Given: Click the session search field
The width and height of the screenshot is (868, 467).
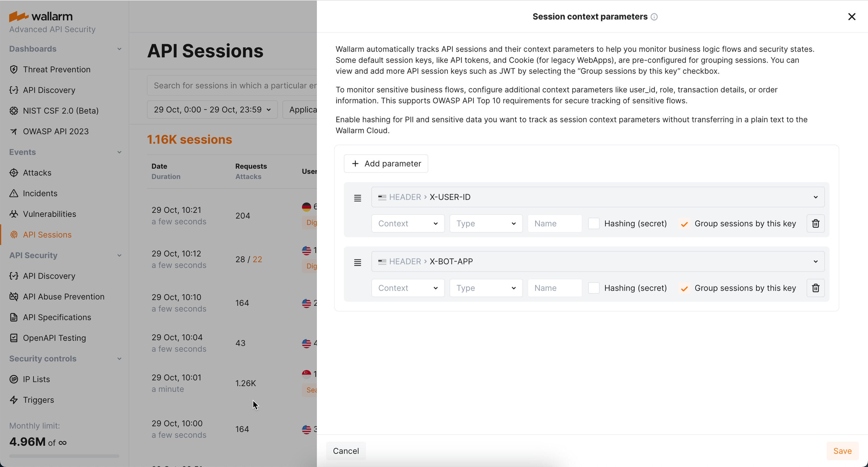Looking at the screenshot, I should (x=232, y=85).
